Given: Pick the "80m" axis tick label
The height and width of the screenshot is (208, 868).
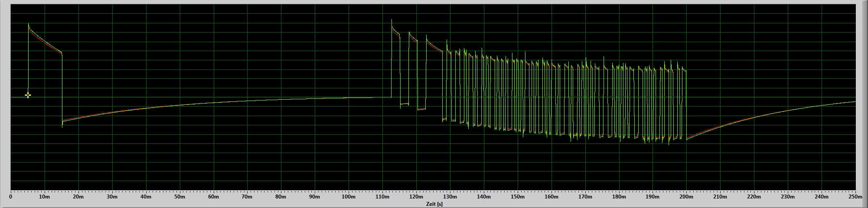Looking at the screenshot, I should [x=281, y=197].
